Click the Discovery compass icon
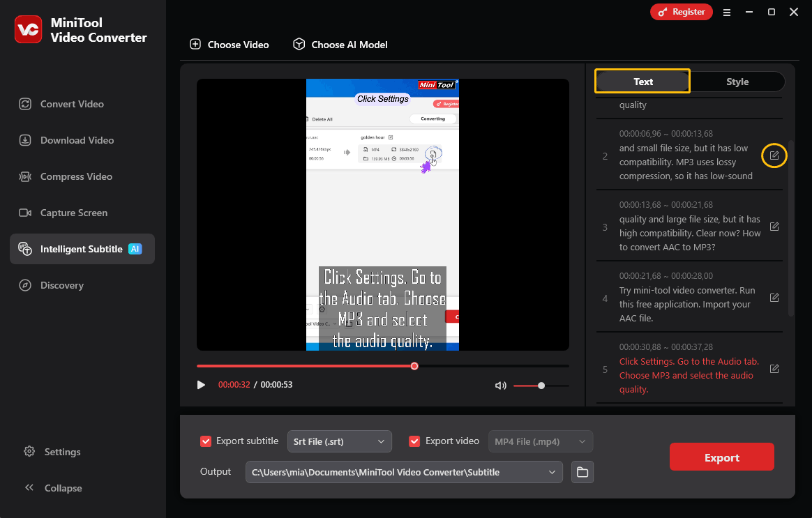Viewport: 812px width, 518px height. [25, 285]
